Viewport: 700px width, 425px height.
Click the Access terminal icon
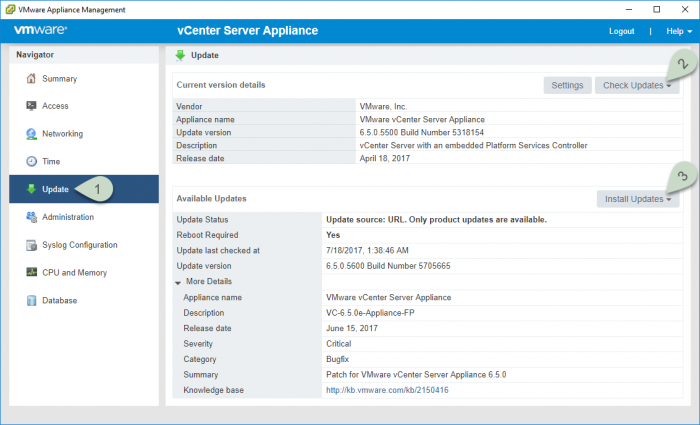(x=31, y=106)
